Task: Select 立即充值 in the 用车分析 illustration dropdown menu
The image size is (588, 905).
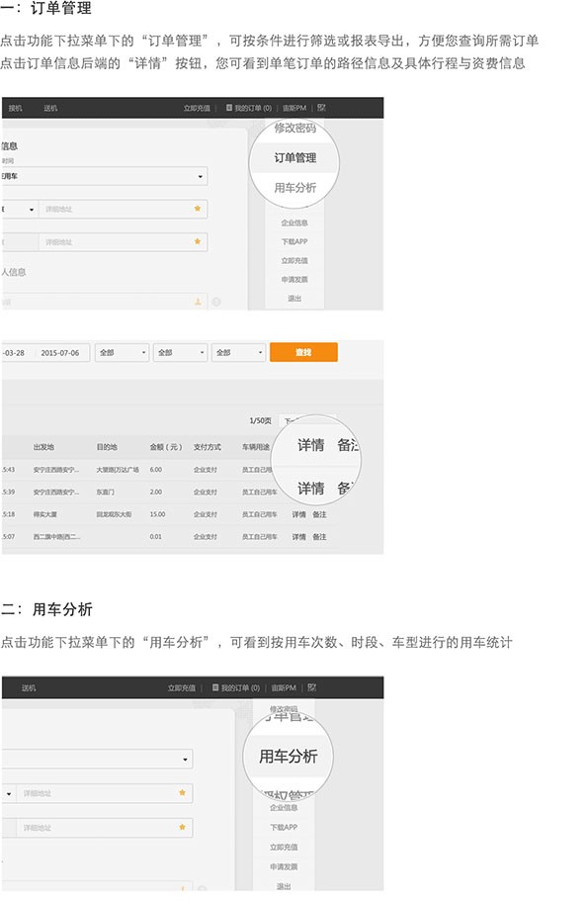Action: coord(284,847)
